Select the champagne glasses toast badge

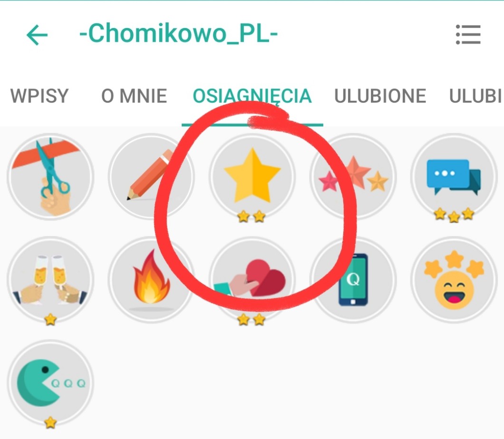pos(50,280)
